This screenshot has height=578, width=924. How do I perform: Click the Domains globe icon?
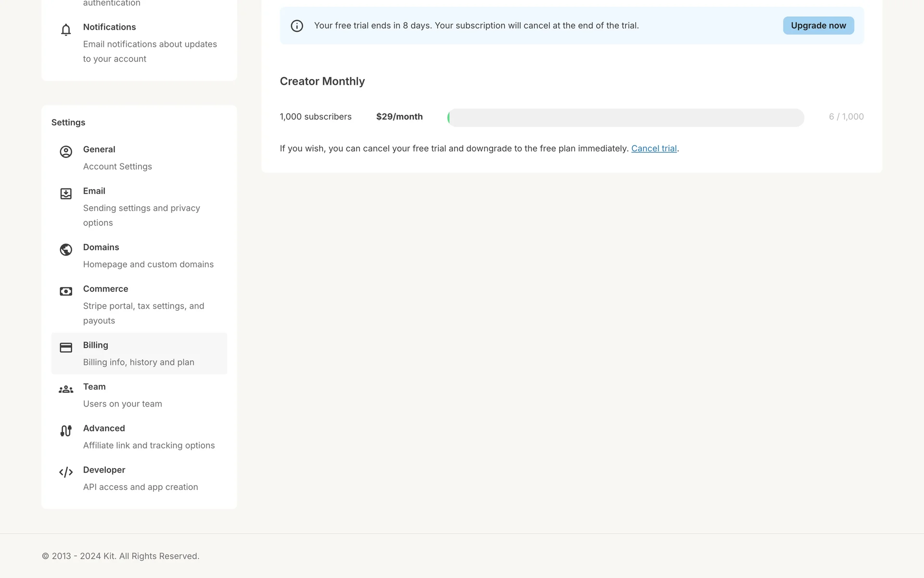(66, 250)
